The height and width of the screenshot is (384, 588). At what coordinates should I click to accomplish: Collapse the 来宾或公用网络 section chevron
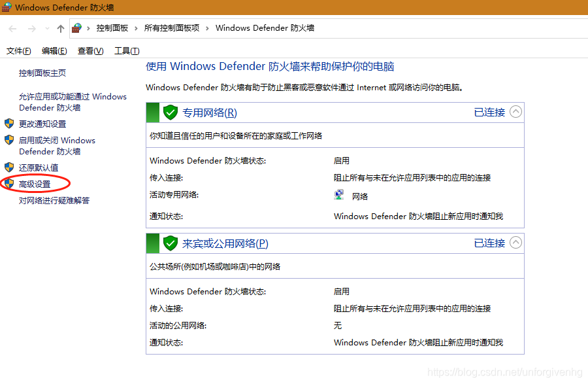coord(516,243)
